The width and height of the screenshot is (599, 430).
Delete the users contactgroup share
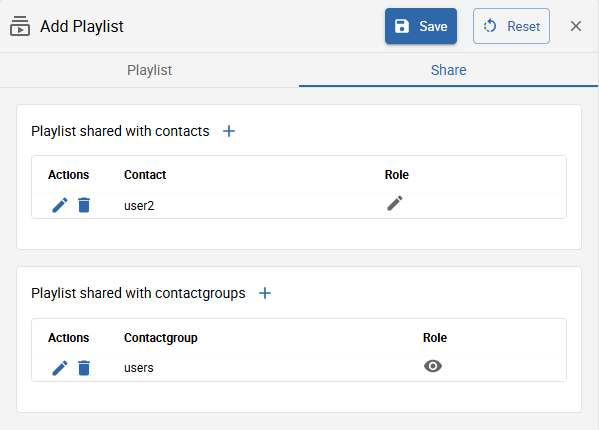coord(84,368)
